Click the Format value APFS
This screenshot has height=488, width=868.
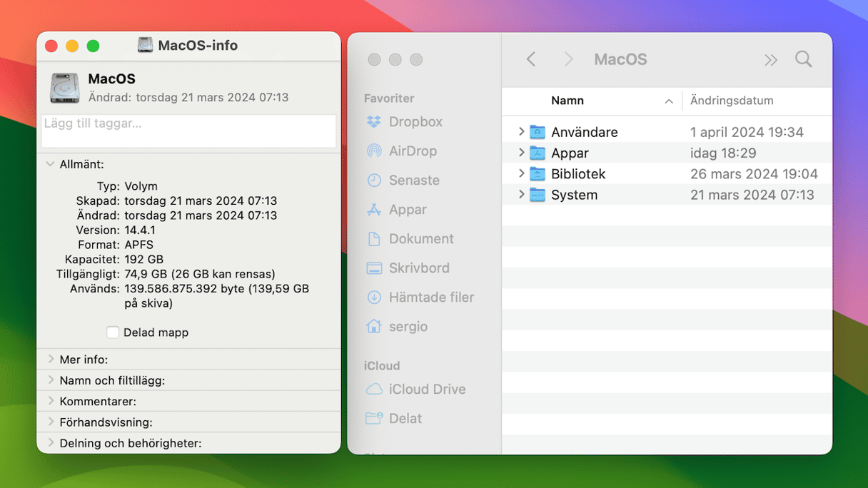pyautogui.click(x=138, y=245)
